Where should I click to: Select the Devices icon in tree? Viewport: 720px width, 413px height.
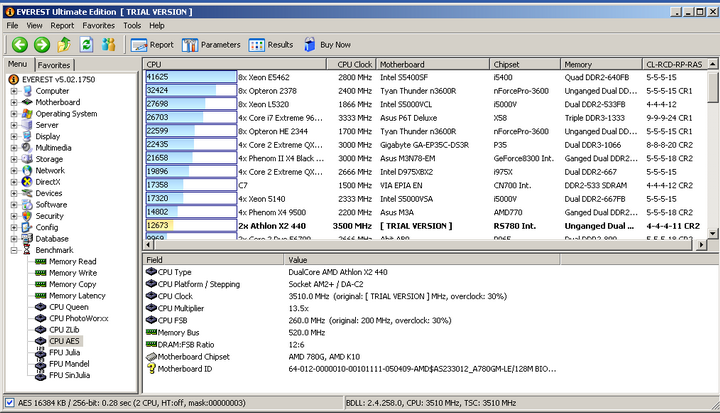click(x=27, y=193)
